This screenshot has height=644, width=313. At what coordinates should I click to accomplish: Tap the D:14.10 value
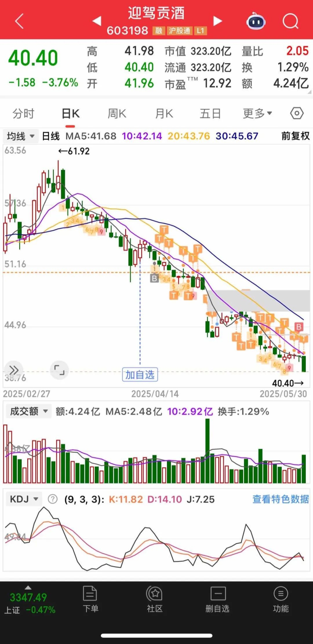[x=165, y=499]
